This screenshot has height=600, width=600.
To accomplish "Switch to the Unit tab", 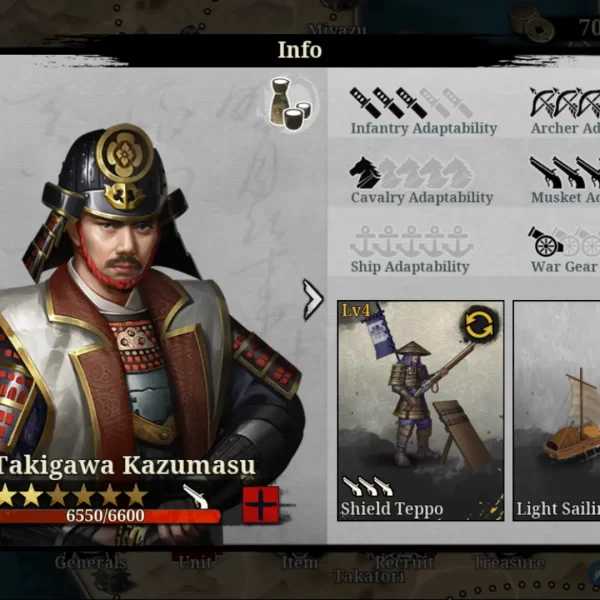I will [196, 562].
